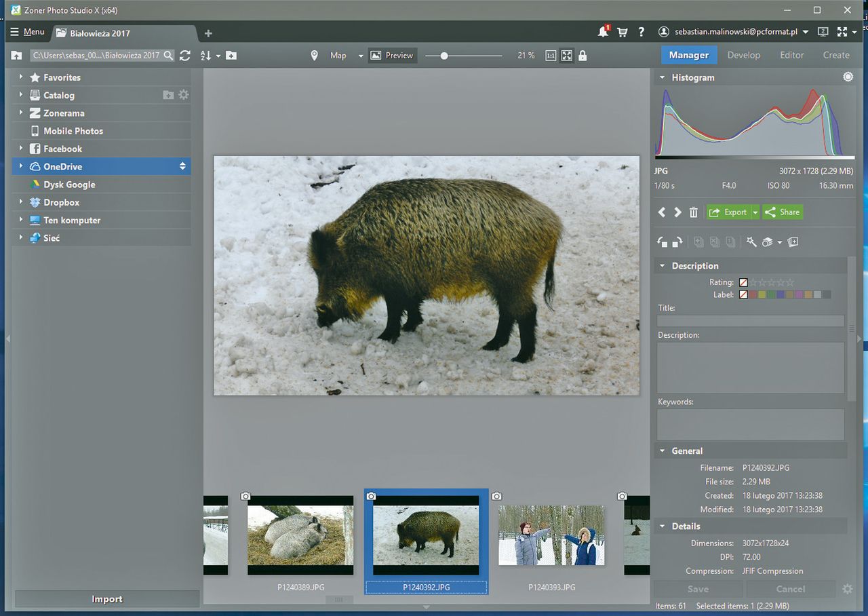Viewport: 868px width, 616px height.
Task: Refresh the folder view
Action: 185,56
